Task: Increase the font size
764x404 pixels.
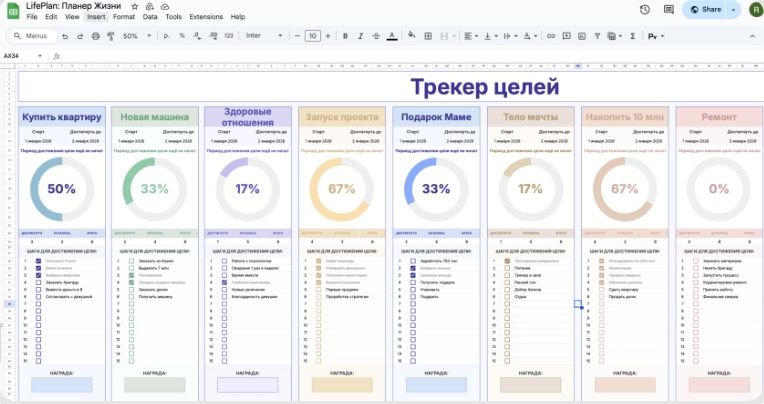Action: [x=328, y=36]
